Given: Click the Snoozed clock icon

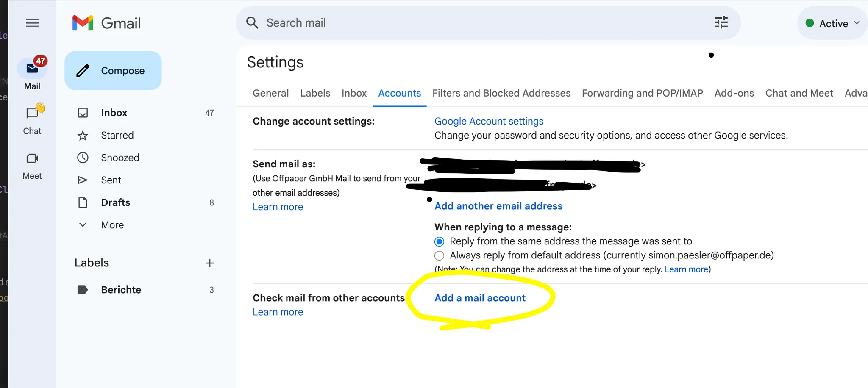Looking at the screenshot, I should click(83, 158).
